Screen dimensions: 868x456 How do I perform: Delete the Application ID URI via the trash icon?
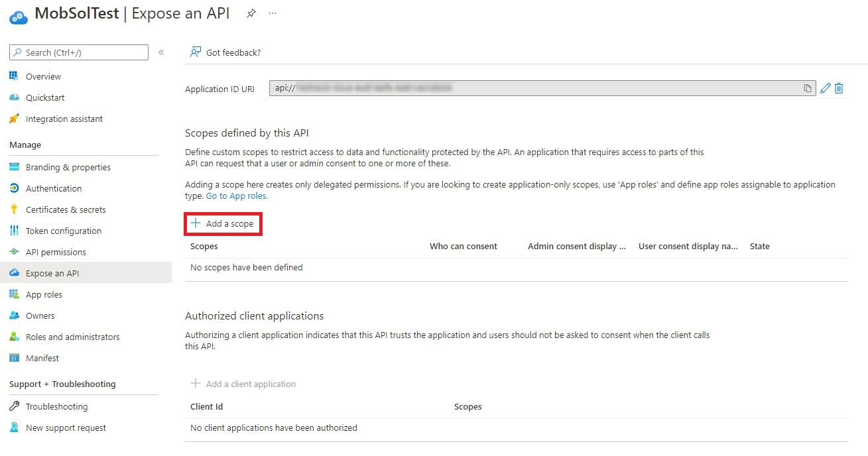click(837, 87)
